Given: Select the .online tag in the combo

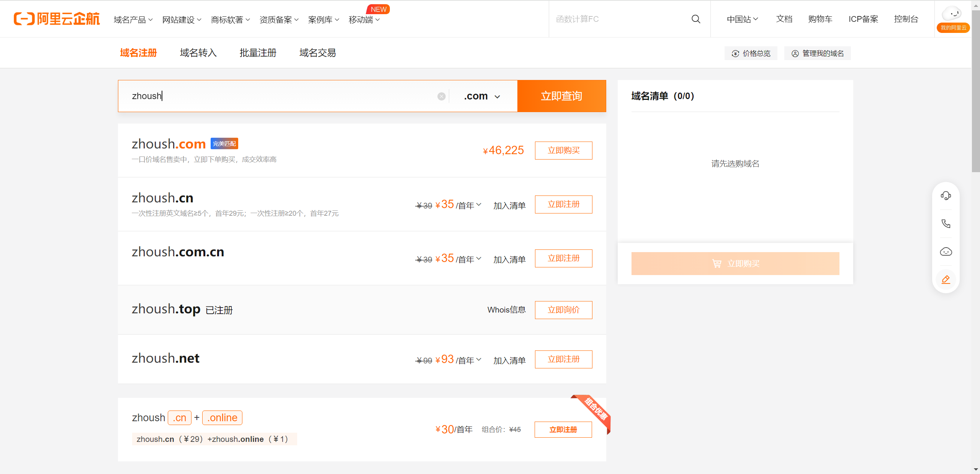Looking at the screenshot, I should [222, 418].
